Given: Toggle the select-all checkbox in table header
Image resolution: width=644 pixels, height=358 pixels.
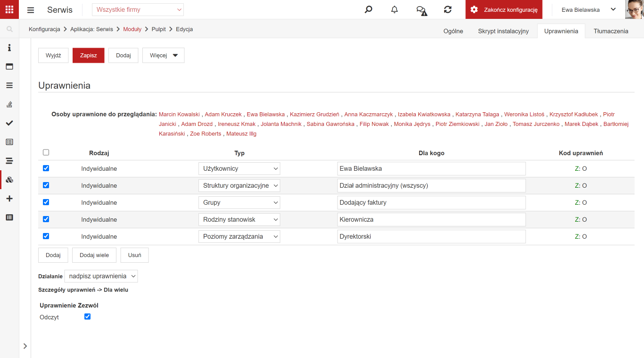Looking at the screenshot, I should (46, 152).
